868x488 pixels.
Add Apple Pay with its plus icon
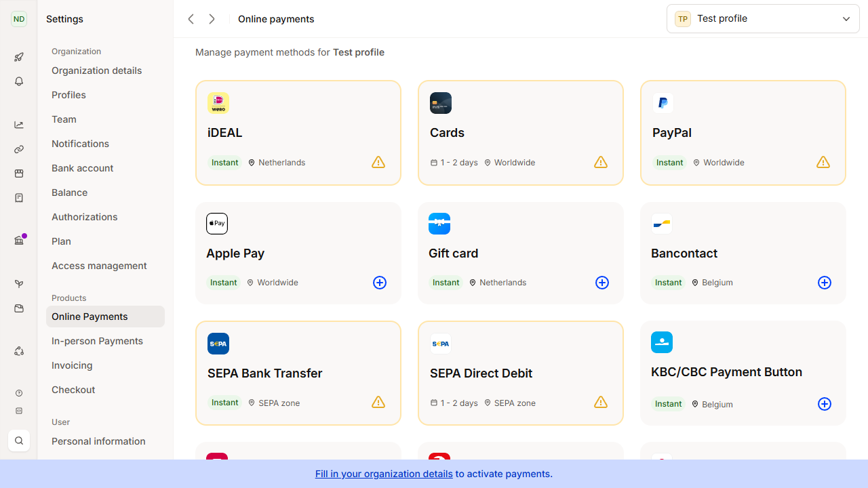coord(380,283)
